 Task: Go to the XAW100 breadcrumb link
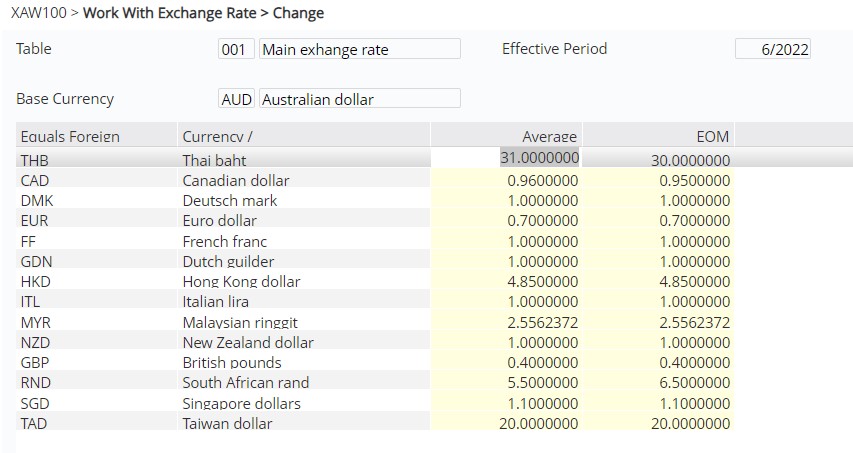39,13
